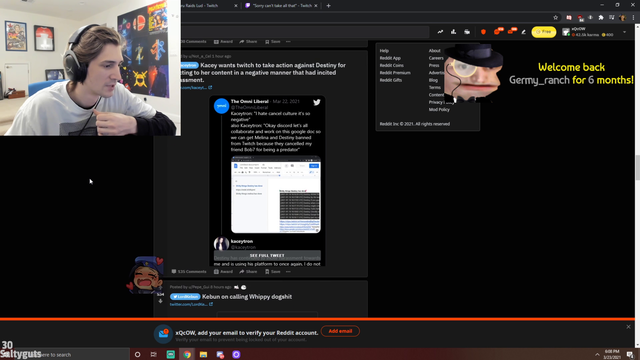Open Reddit messages inbox icon with badge
This screenshot has width=640, height=360.
coord(511,31)
